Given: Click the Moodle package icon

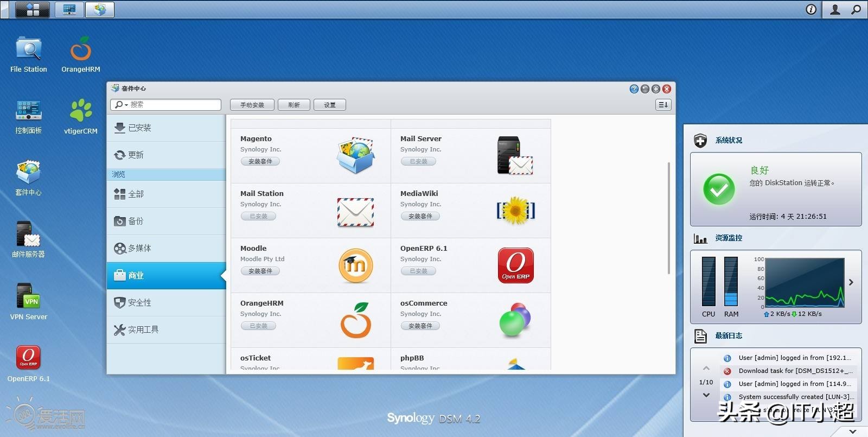Looking at the screenshot, I should [x=355, y=265].
